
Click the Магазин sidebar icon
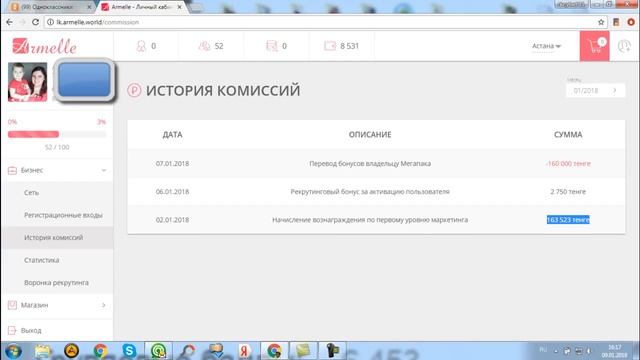coord(12,305)
